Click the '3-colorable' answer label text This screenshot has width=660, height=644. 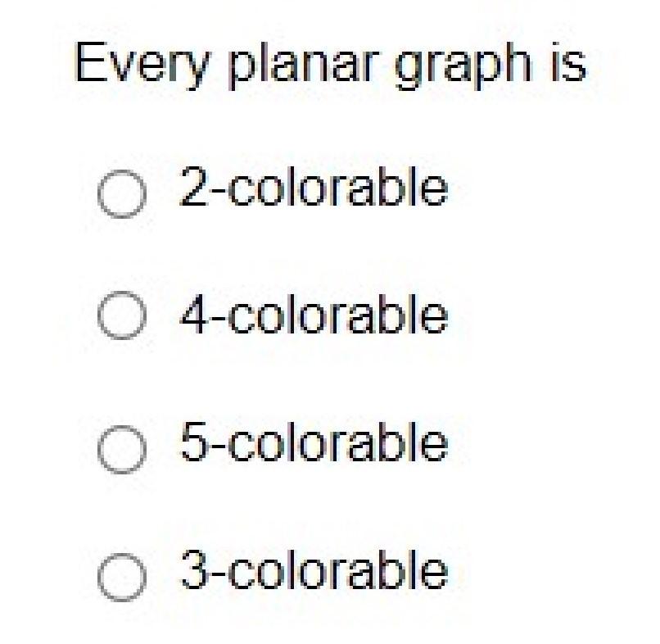pos(314,570)
